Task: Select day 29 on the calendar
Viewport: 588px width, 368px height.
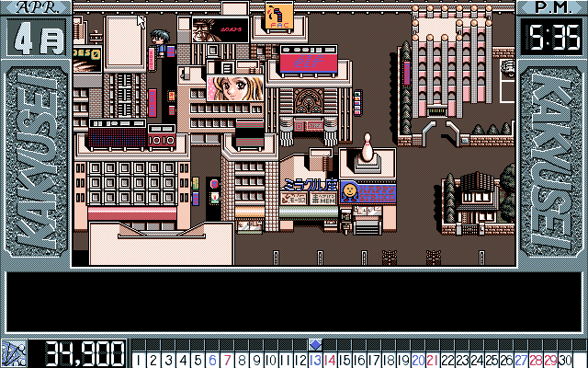Action: pyautogui.click(x=550, y=360)
